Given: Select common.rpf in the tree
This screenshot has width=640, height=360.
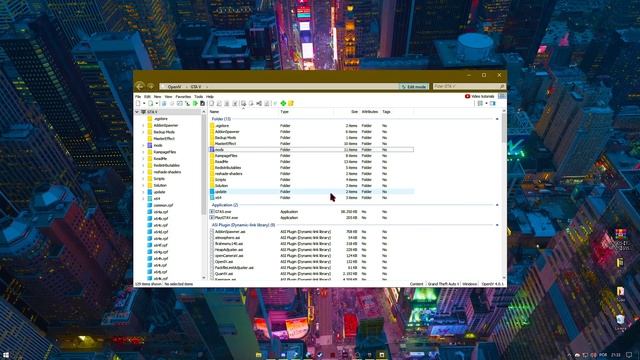Looking at the screenshot, I should pyautogui.click(x=163, y=205).
